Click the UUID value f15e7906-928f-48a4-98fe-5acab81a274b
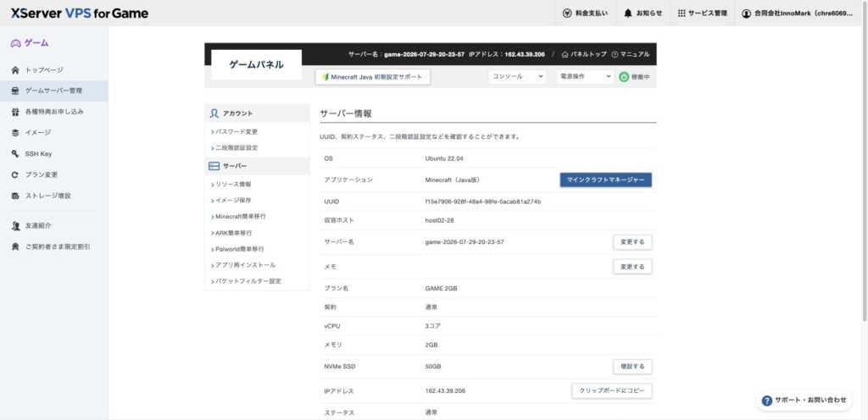 (x=482, y=202)
